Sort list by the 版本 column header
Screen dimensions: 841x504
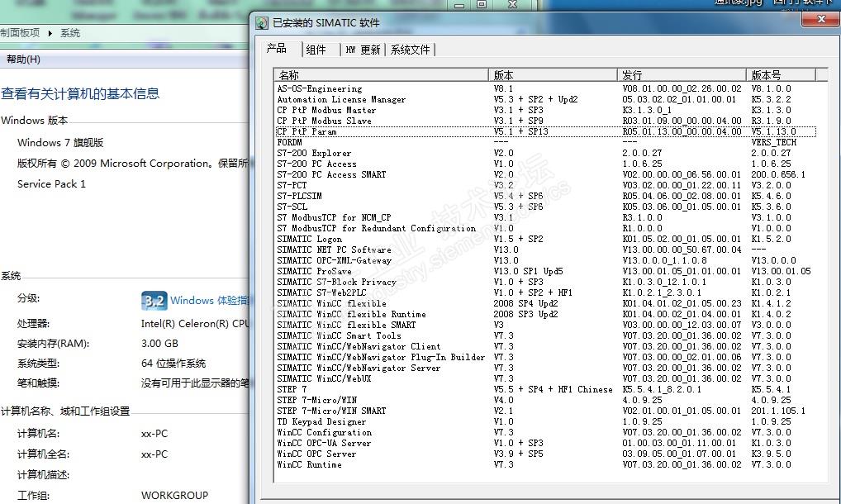coord(553,75)
